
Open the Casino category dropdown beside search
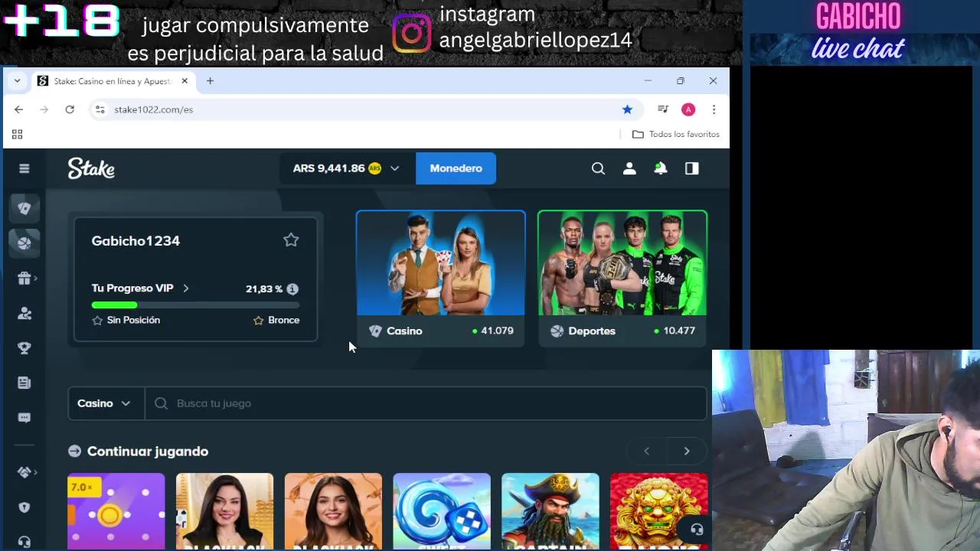tap(105, 403)
